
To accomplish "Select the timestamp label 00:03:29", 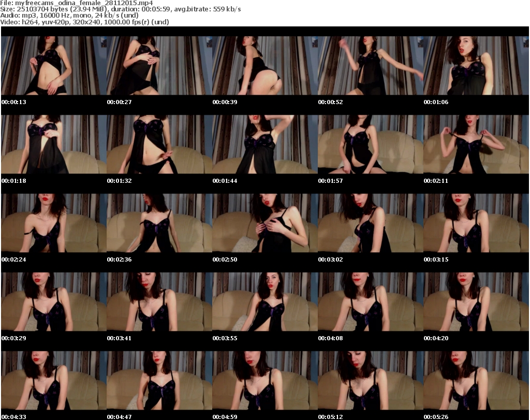I will (14, 338).
